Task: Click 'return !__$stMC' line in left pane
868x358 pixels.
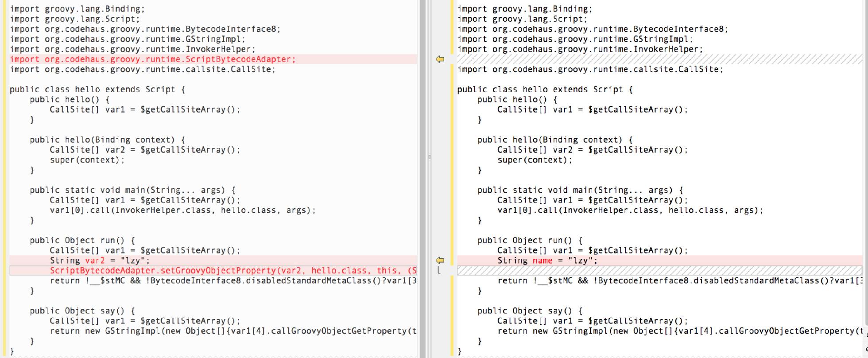Action: coord(233,281)
